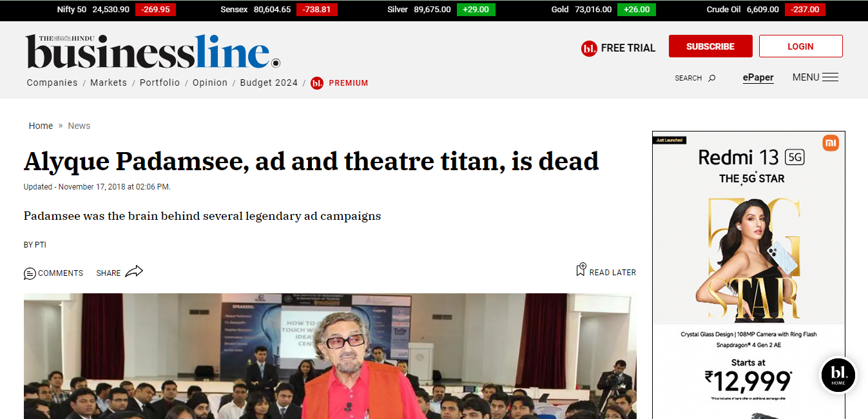Click the bl. Free Trial icon
This screenshot has height=419, width=868.
point(589,48)
